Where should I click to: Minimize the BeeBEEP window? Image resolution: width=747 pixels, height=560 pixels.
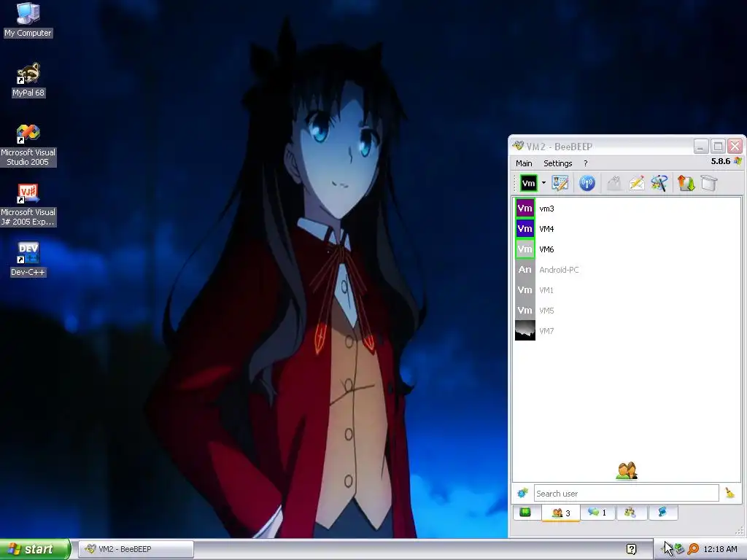(x=700, y=146)
